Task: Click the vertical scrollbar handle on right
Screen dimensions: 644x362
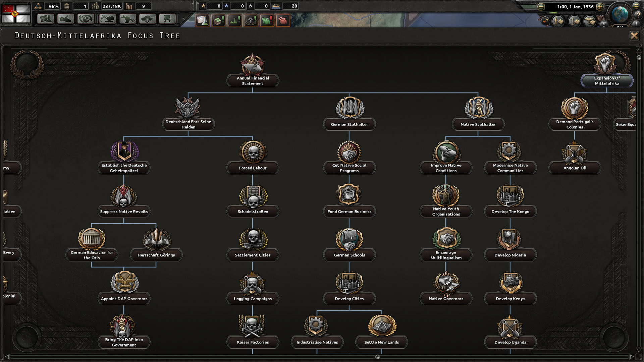Action: point(639,57)
